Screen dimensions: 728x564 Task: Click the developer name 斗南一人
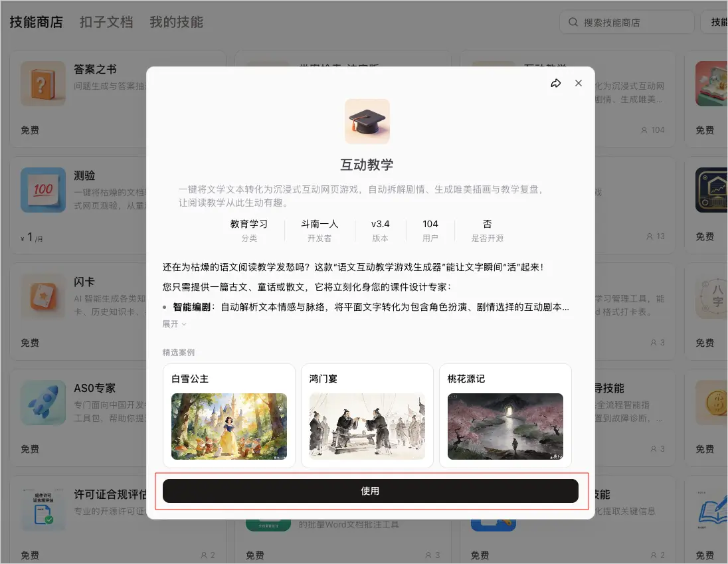(x=319, y=224)
